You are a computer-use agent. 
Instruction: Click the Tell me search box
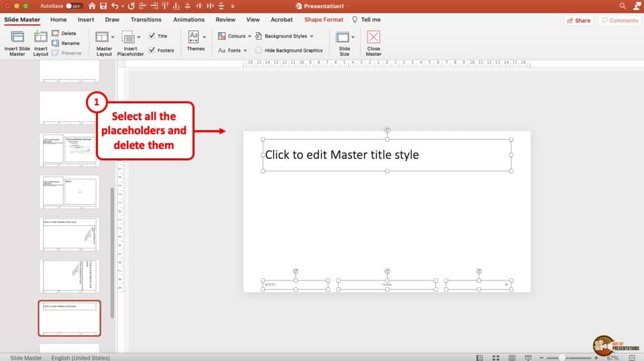[366, 19]
